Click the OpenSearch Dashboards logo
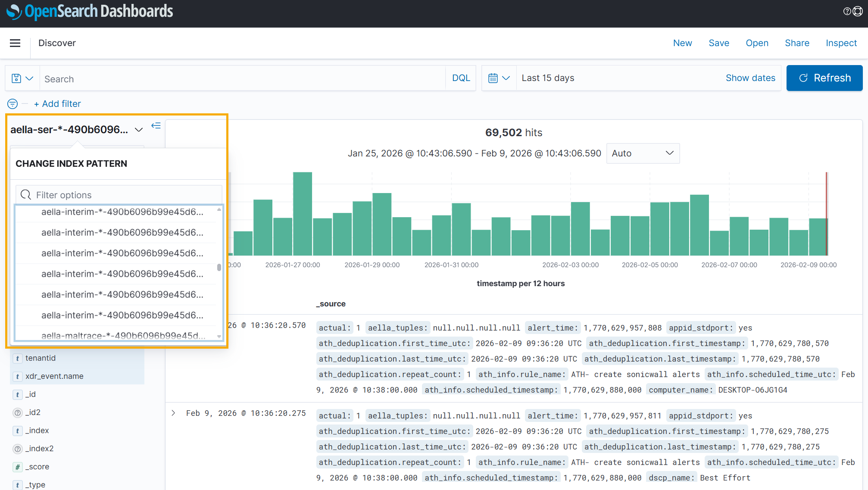Viewport: 868px width, 490px height. pos(90,12)
